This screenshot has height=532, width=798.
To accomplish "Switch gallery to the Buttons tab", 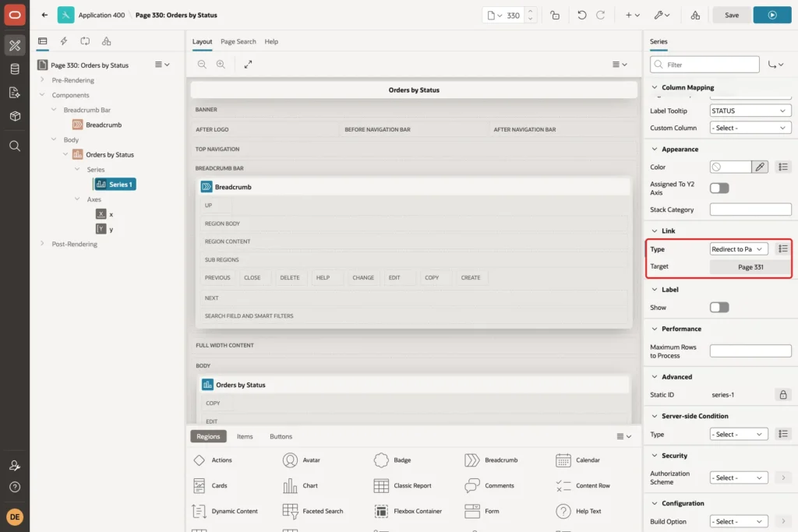I will click(x=281, y=436).
